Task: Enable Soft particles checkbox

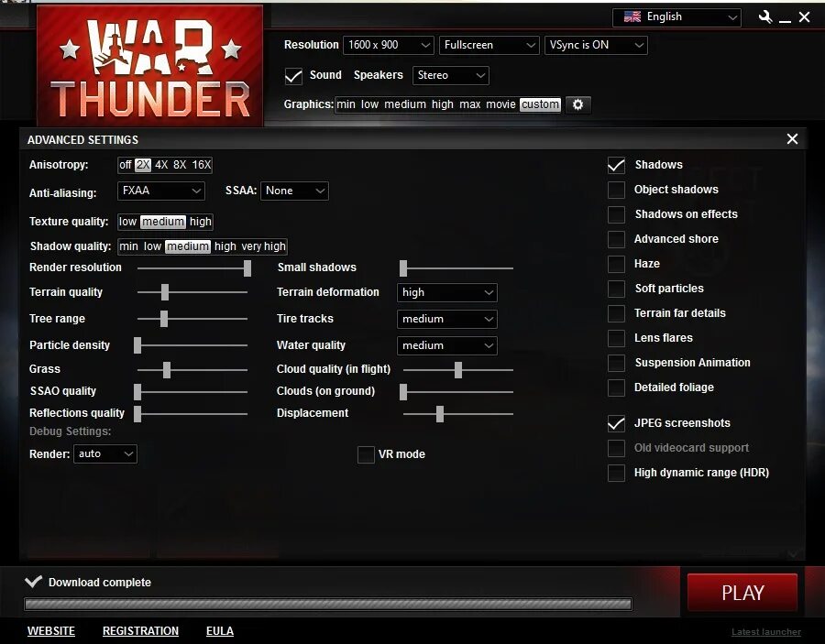Action: point(616,289)
